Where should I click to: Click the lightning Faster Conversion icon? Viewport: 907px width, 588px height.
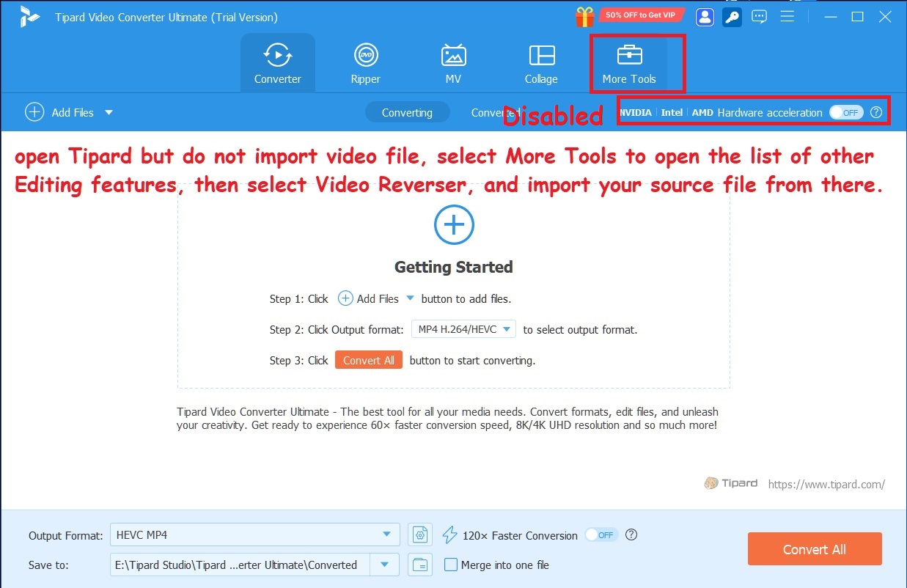tap(449, 535)
